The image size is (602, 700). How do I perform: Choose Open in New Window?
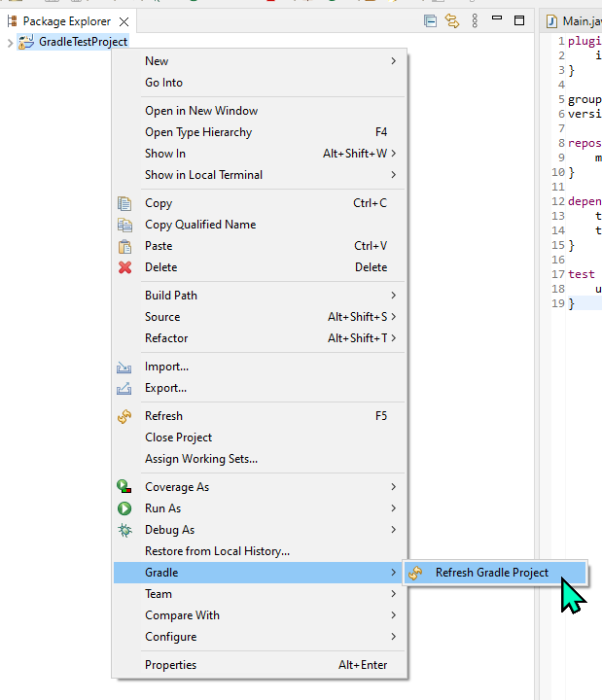point(260,111)
